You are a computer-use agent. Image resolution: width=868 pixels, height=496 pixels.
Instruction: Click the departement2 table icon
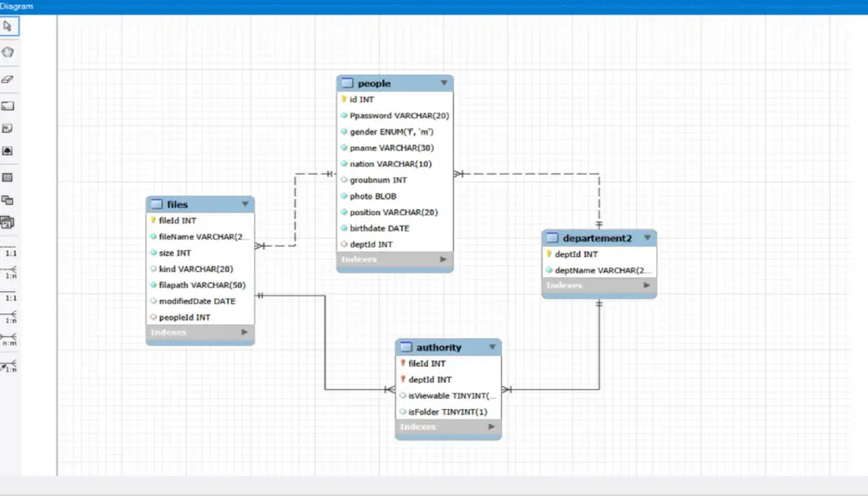[552, 238]
